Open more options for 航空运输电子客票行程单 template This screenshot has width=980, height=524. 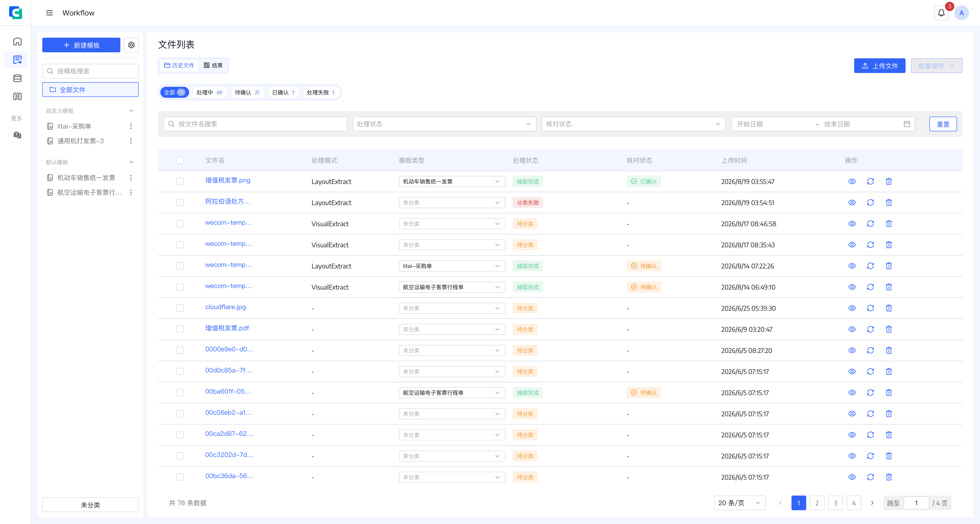click(x=131, y=192)
